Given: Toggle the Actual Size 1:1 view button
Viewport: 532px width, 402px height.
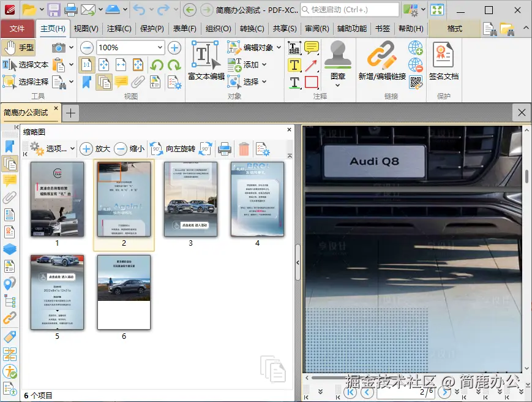Looking at the screenshot, I should tap(86, 65).
